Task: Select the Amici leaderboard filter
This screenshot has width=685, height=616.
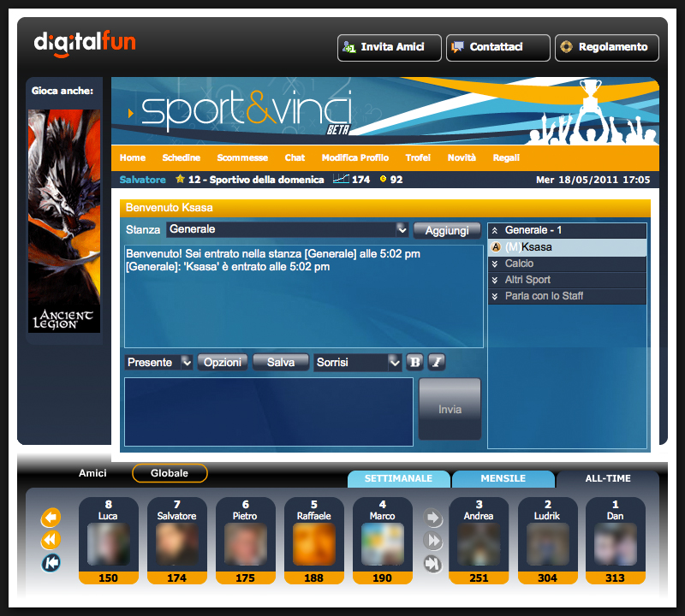Action: 92,473
